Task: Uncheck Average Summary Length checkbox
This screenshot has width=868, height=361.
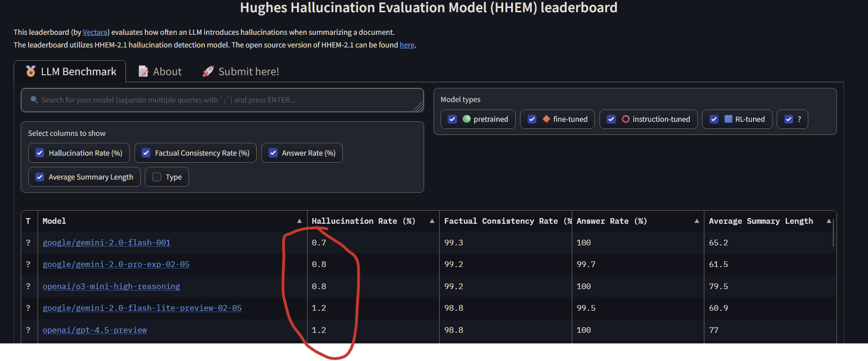Action: pos(40,177)
